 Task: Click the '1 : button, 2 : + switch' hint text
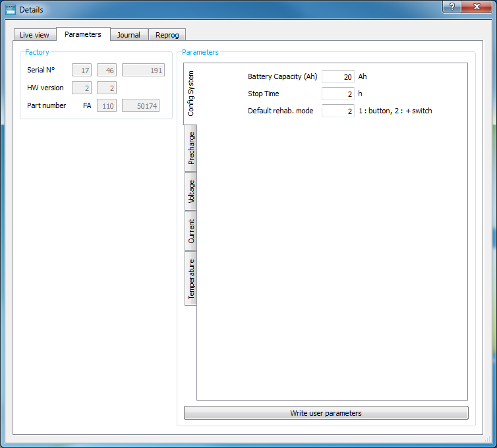(x=395, y=111)
